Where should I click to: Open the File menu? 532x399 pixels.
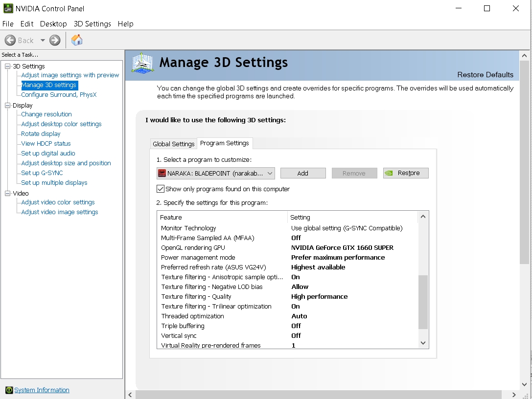click(8, 24)
